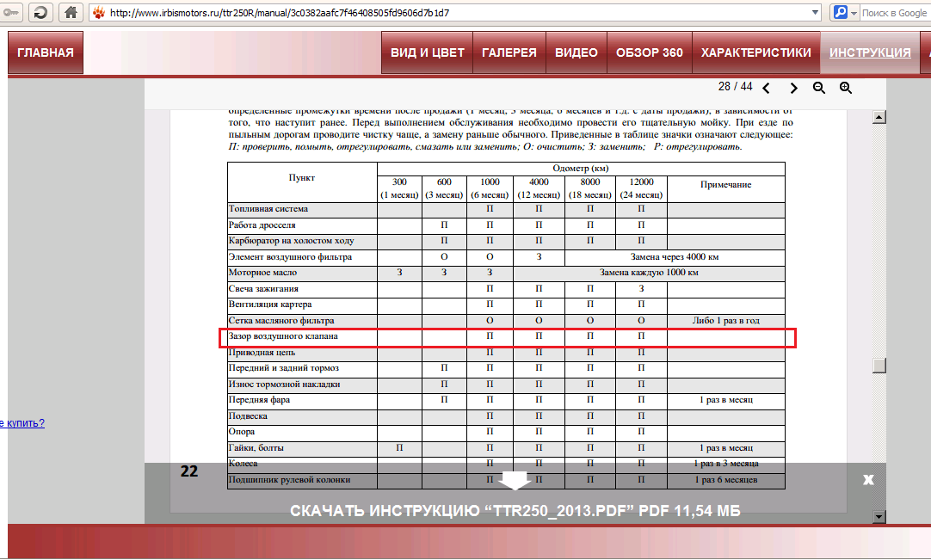This screenshot has width=931, height=560.
Task: Zoom in the manual viewer
Action: pos(846,88)
